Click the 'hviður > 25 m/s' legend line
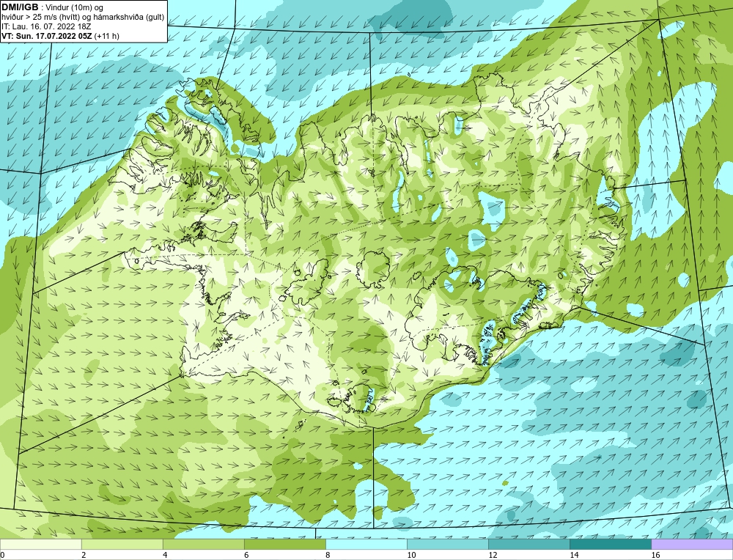This screenshot has height=560, width=733. (83, 18)
